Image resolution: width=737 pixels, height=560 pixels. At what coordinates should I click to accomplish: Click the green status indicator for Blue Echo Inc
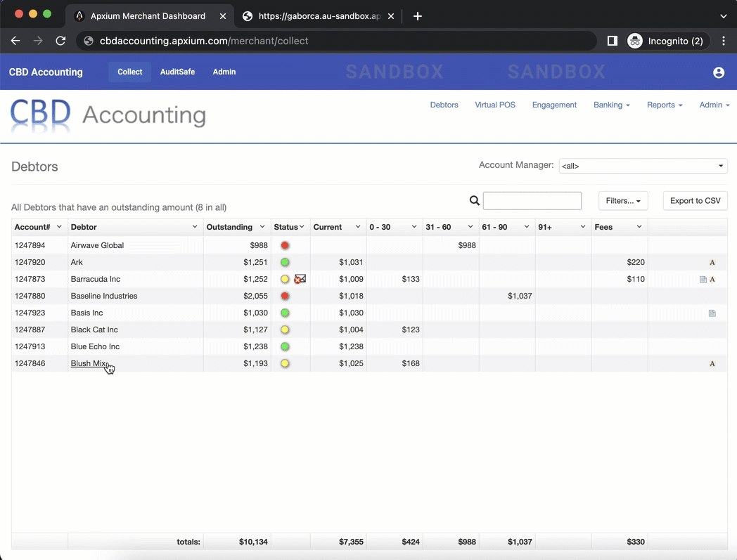pyautogui.click(x=284, y=346)
